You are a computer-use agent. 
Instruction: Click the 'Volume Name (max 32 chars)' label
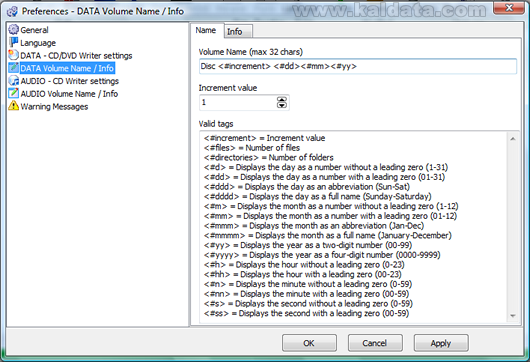coord(250,52)
